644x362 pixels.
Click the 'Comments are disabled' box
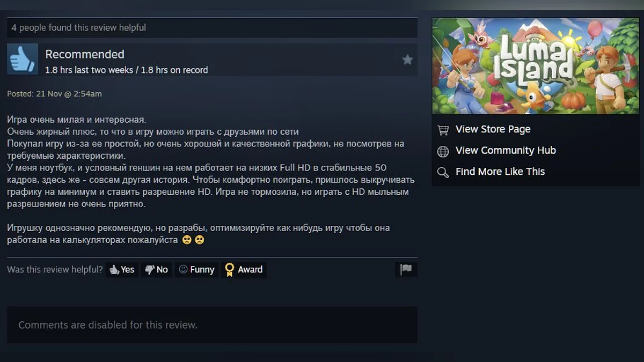[212, 325]
